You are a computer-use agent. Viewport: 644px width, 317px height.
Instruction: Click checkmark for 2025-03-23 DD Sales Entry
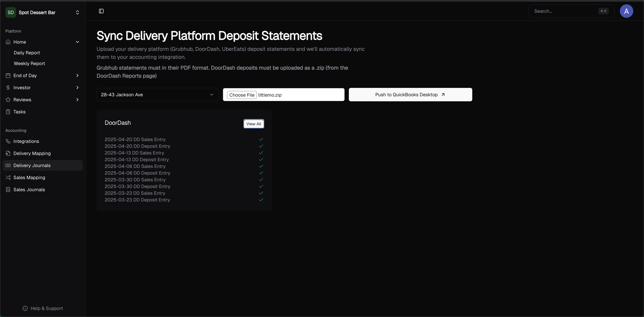(x=261, y=193)
